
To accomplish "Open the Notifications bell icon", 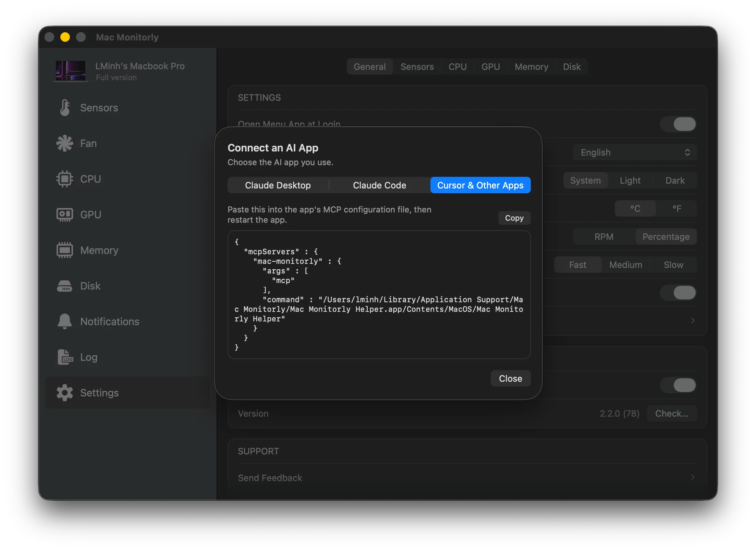I will coord(65,321).
